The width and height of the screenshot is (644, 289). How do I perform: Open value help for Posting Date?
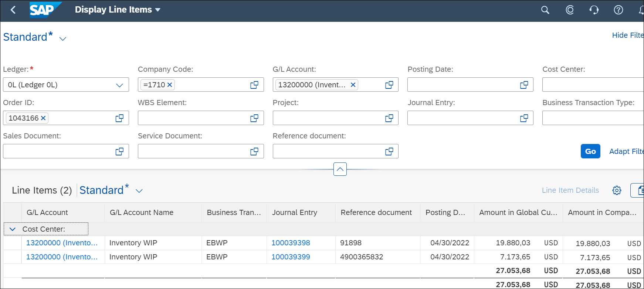[524, 85]
